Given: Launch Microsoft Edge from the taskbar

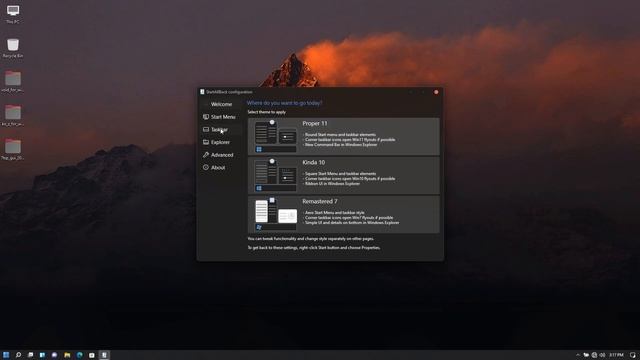Looking at the screenshot, I should pos(80,355).
